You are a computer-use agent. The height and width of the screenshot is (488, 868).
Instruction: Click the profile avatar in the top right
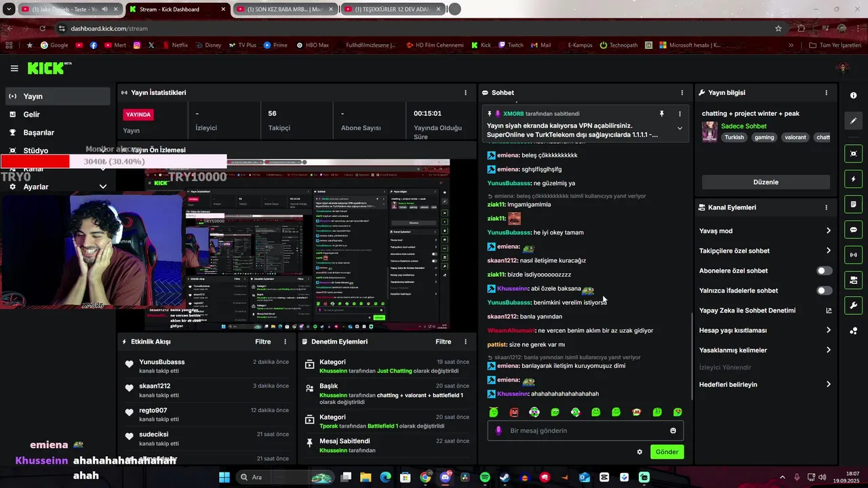coord(843,68)
